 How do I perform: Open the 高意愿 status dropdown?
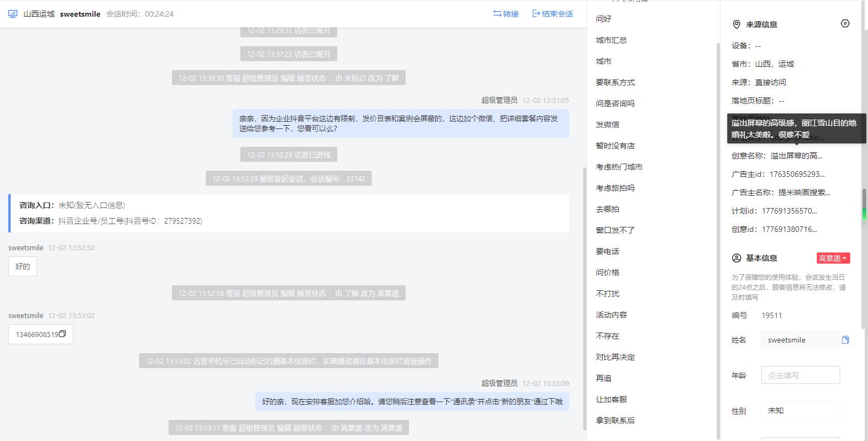[x=833, y=258]
